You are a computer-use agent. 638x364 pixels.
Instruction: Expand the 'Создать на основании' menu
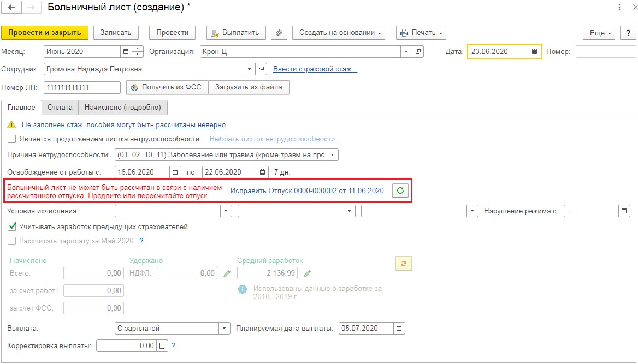(x=339, y=33)
